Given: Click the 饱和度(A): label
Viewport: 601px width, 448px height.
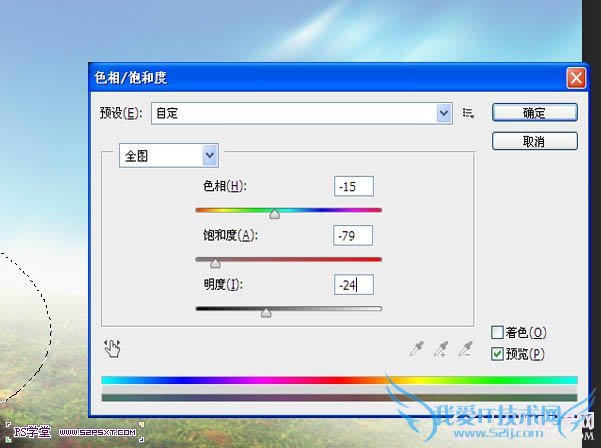Looking at the screenshot, I should [x=230, y=235].
